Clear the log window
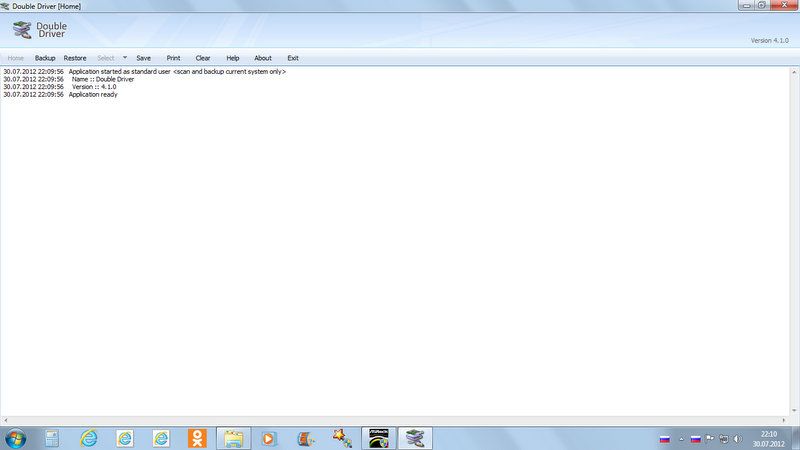This screenshot has height=450, width=800. (x=203, y=58)
